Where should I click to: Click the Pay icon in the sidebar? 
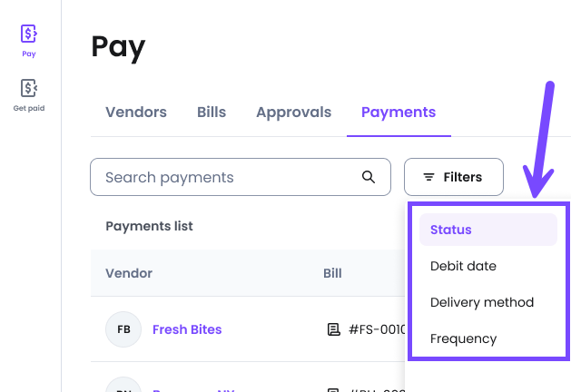(x=29, y=34)
